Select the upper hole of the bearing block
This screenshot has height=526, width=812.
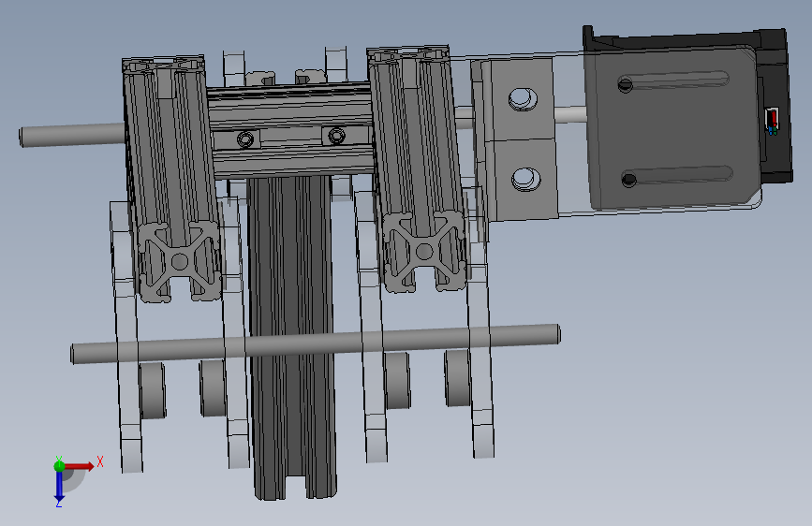point(523,99)
